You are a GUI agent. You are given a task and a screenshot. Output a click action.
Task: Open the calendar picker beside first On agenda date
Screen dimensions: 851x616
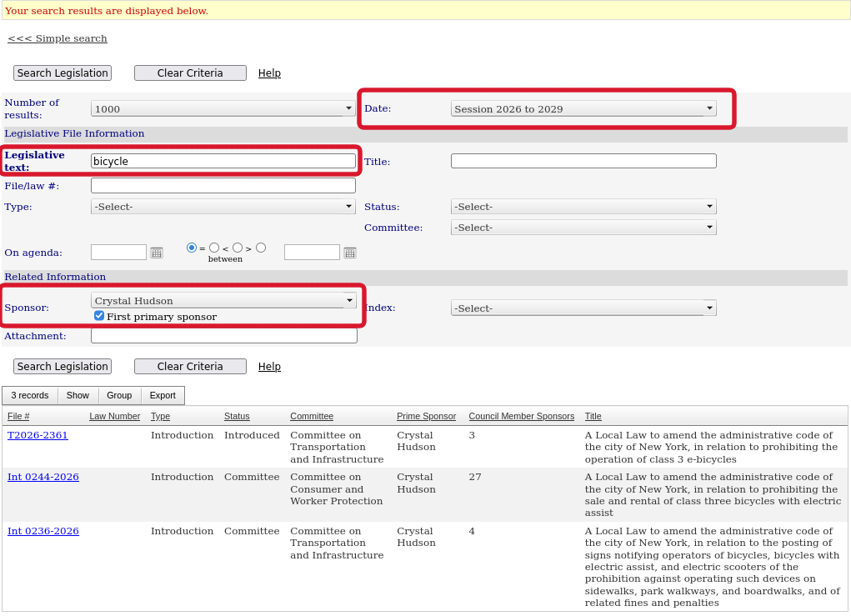pos(157,253)
